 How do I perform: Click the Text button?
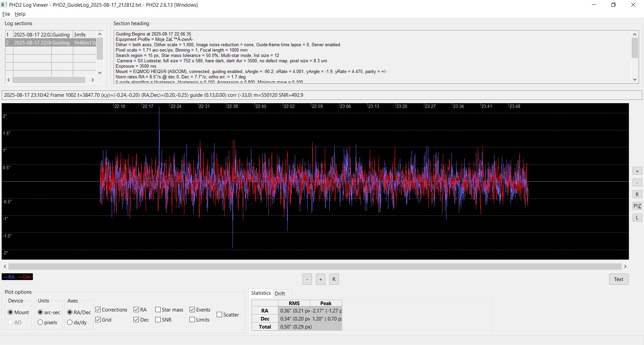pos(619,279)
